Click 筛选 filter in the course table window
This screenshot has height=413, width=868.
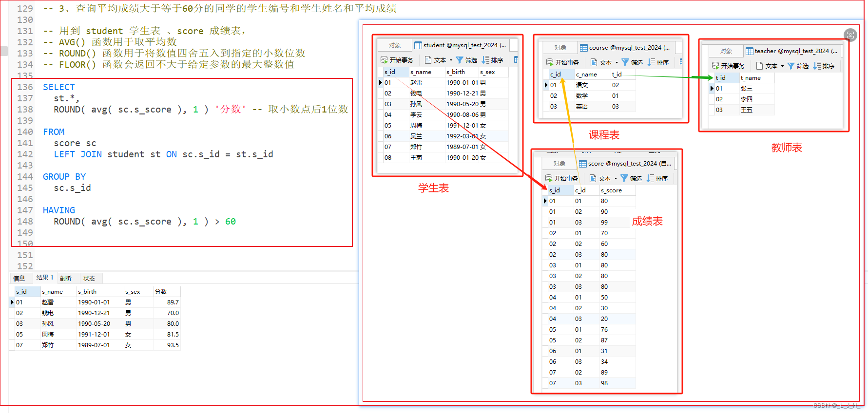(632, 62)
